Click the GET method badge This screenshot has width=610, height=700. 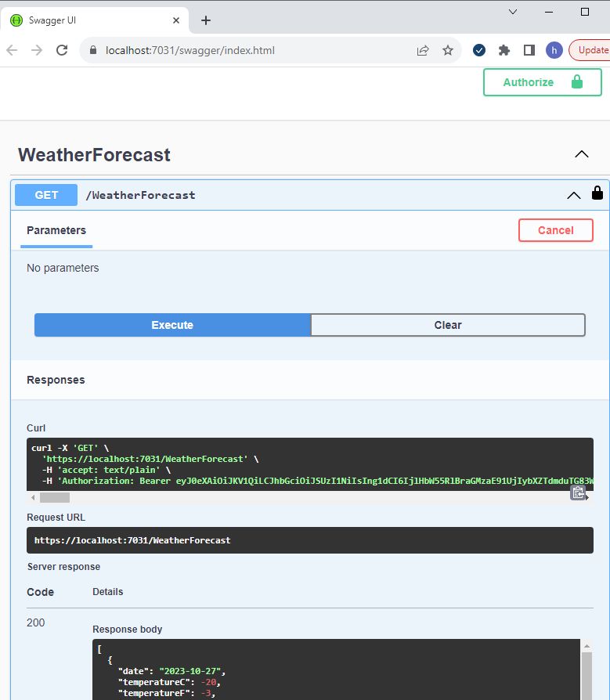tap(46, 195)
